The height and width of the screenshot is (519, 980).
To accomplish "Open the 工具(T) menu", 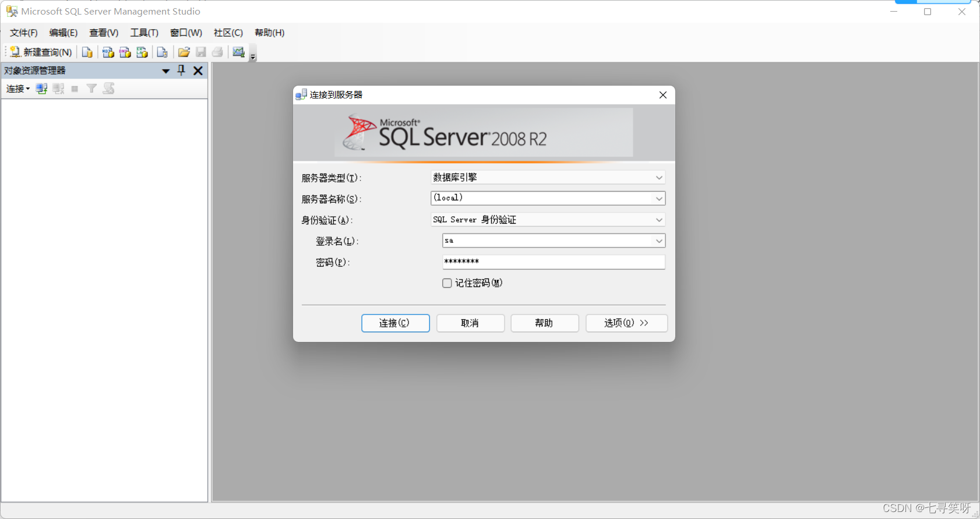I will point(144,33).
